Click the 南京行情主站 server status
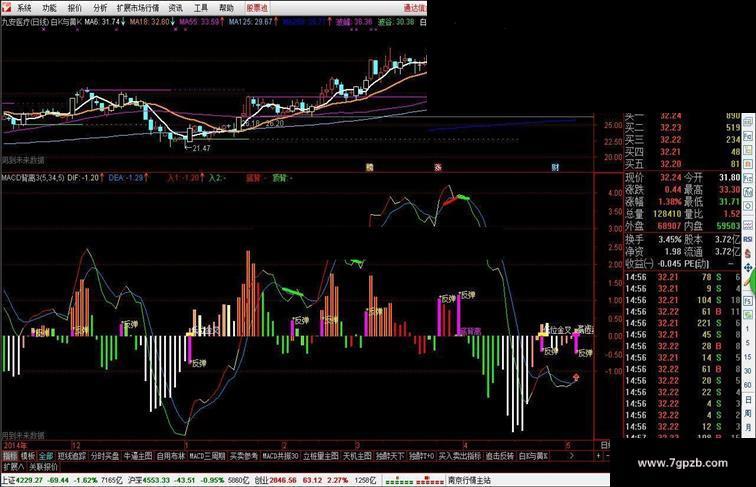Screen dimensions: 756x487 coord(469,480)
